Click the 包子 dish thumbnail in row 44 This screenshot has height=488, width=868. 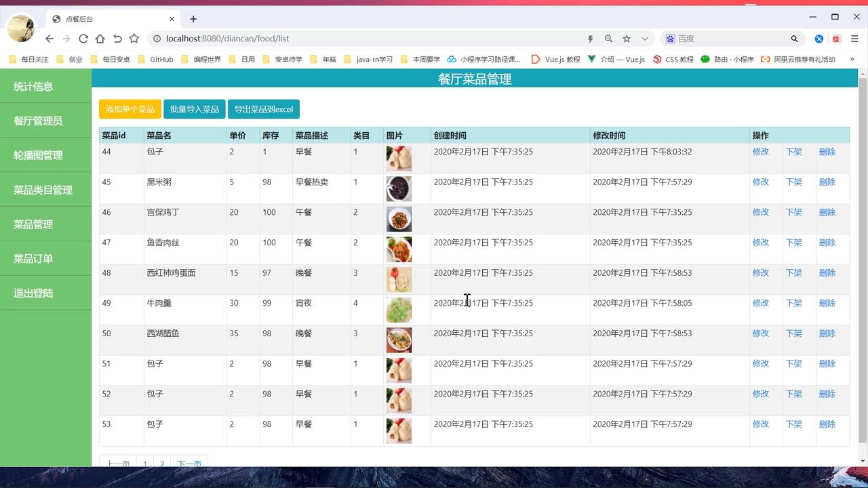(399, 157)
